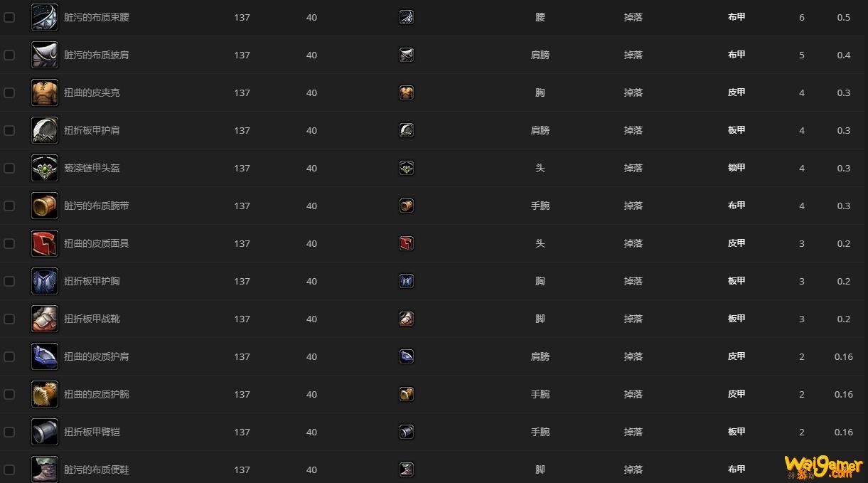
Task: Click the 脏污的布质披肩 shoulder item icon
Action: (x=45, y=55)
